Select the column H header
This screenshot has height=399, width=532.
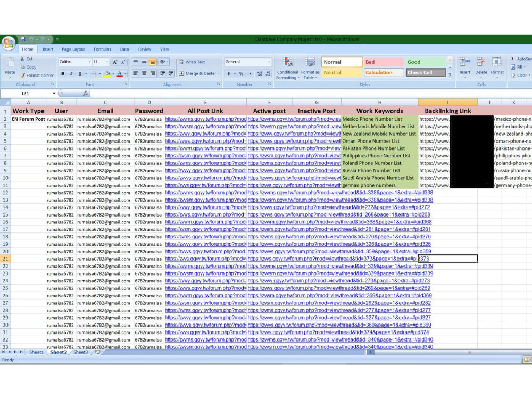coord(380,102)
